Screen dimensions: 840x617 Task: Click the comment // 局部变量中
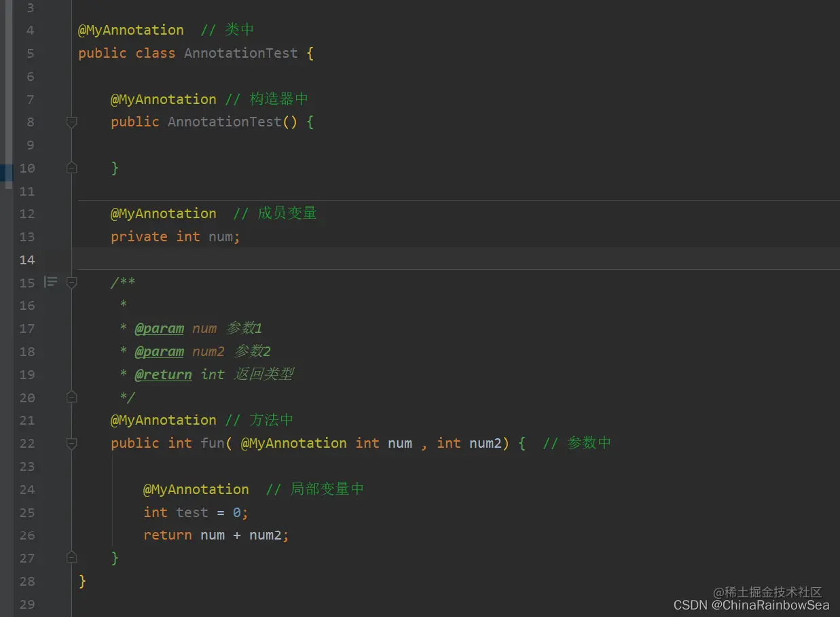pyautogui.click(x=315, y=489)
